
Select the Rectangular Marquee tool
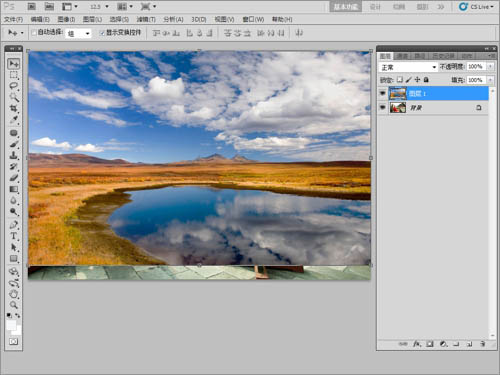pos(14,75)
